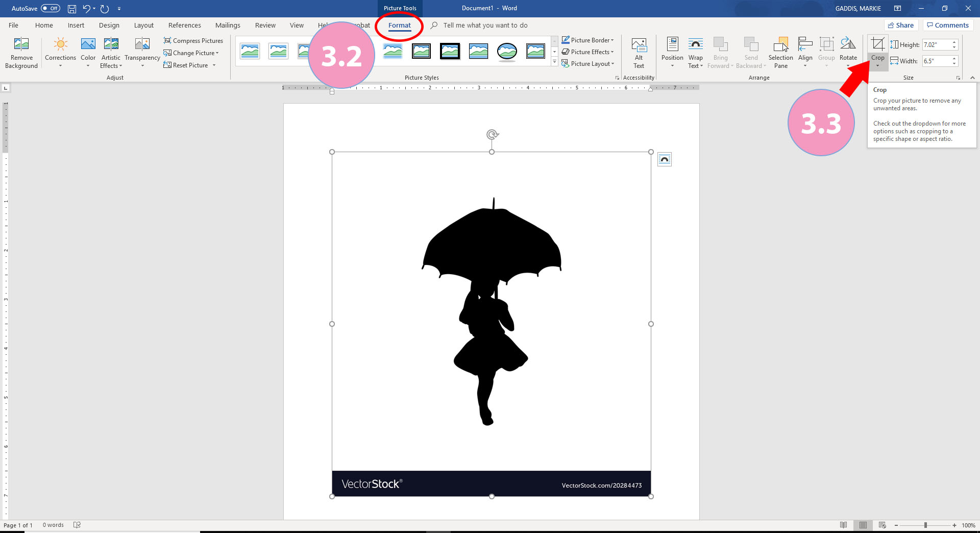Click Tell me what you want to do
Viewport: 980px width, 533px height.
[485, 25]
